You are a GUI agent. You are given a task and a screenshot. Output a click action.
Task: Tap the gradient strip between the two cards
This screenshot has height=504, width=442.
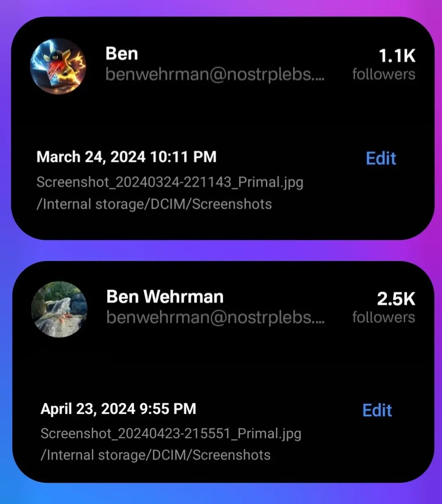(x=221, y=250)
